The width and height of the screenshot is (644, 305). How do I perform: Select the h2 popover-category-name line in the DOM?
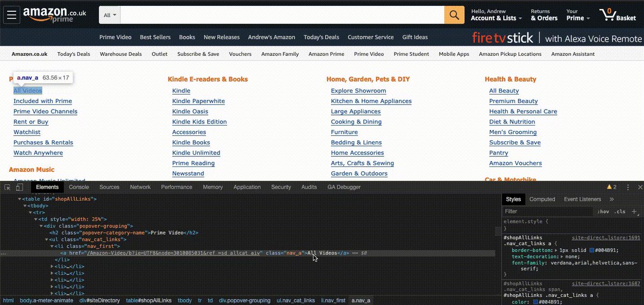124,233
